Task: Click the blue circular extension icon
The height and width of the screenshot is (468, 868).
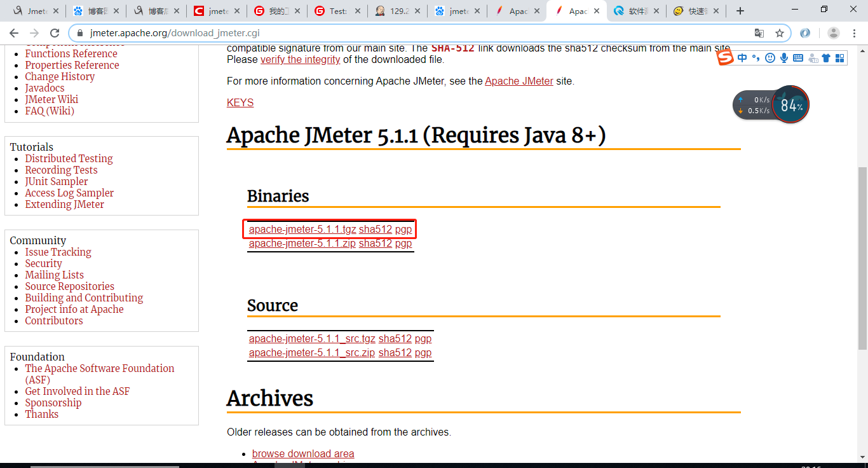Action: pos(806,32)
